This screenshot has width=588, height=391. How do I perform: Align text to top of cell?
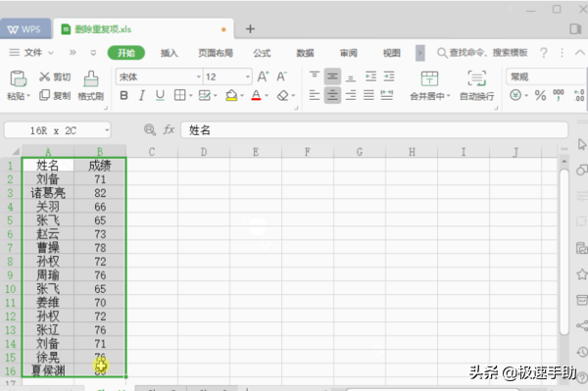point(315,76)
